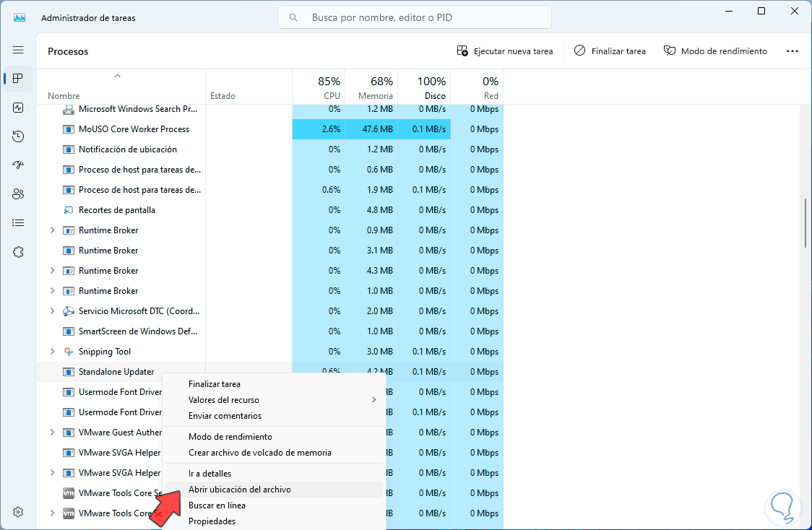Sort by the Red column header
Image resolution: width=812 pixels, height=530 pixels.
tap(477, 87)
